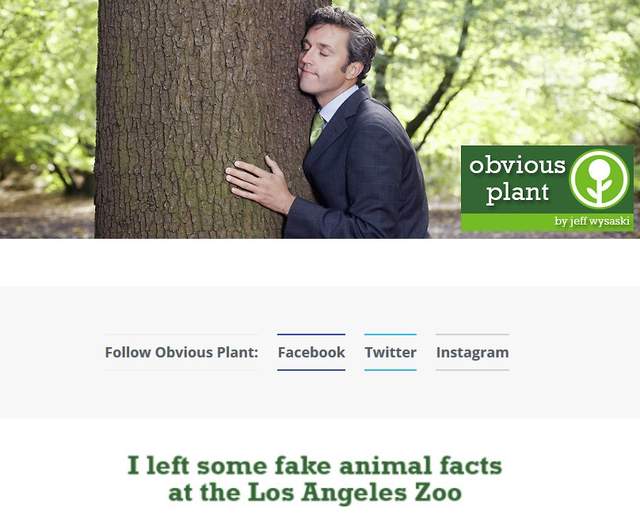Open the Instagram follow link

click(x=472, y=352)
